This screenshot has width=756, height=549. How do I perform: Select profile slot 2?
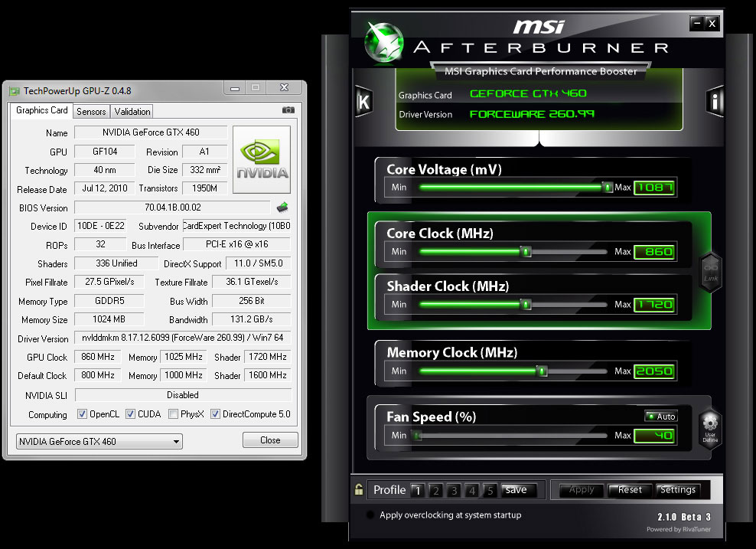click(x=436, y=491)
